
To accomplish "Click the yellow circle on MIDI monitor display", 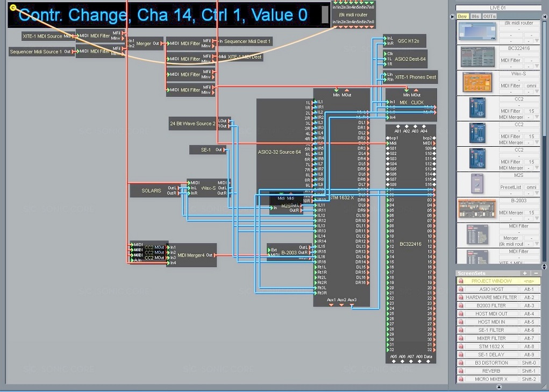I will [13, 8].
